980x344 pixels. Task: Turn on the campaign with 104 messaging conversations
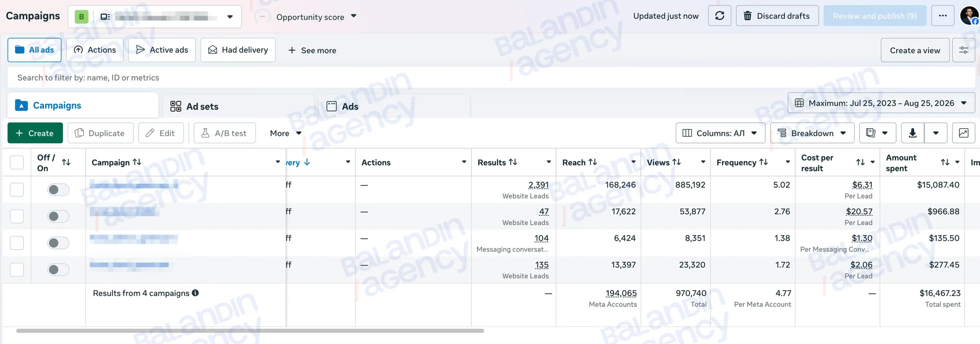58,243
